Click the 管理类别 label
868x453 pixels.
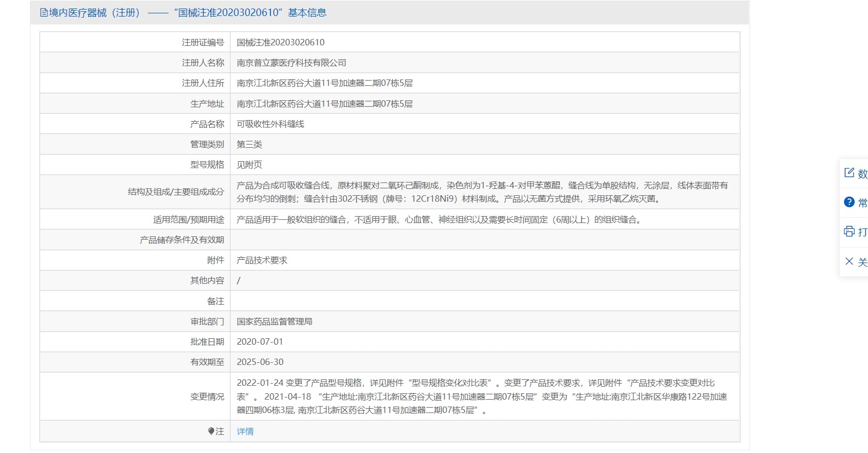207,144
